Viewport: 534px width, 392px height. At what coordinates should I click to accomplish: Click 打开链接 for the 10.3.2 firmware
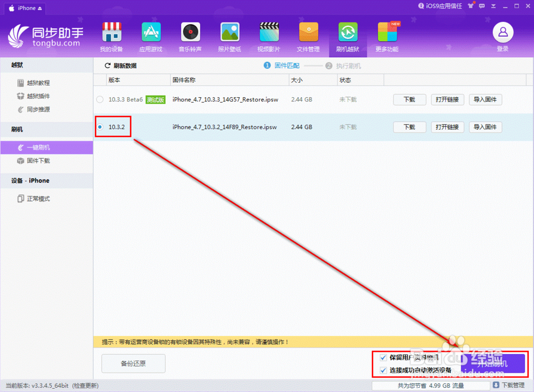coord(447,127)
